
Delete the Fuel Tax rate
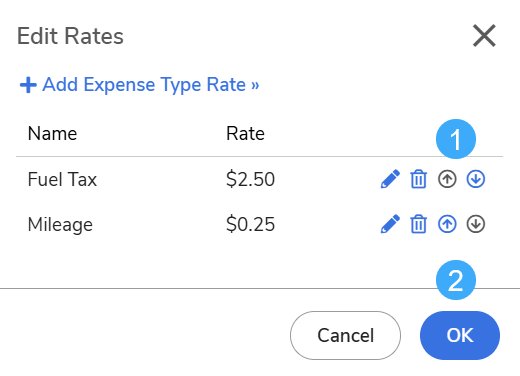[418, 179]
